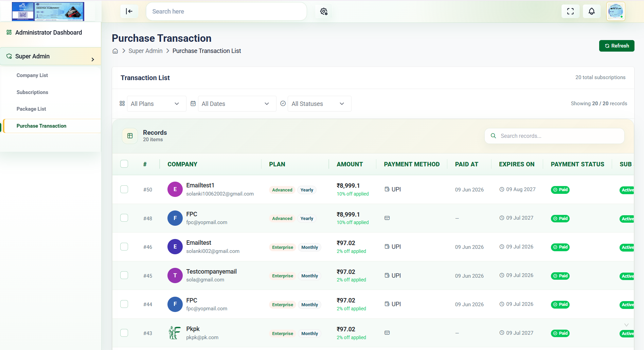This screenshot has height=350, width=644.
Task: Open Package List page
Action: coord(31,109)
